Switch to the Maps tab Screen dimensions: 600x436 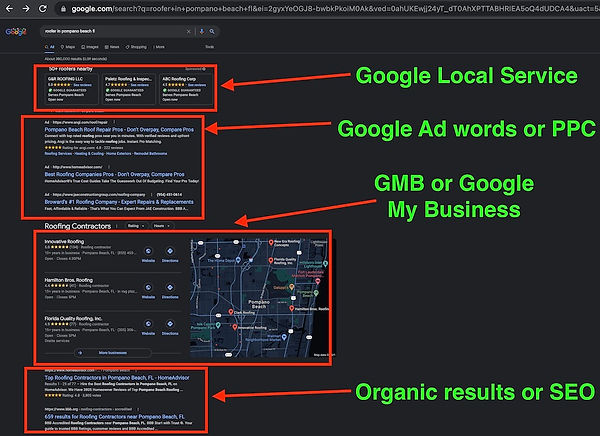tap(68, 47)
